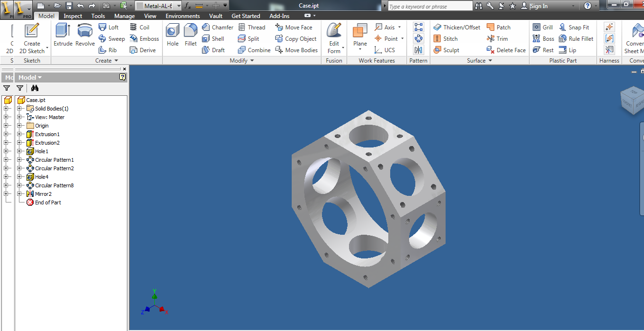
Task: Select the Emboss tool
Action: [144, 39]
